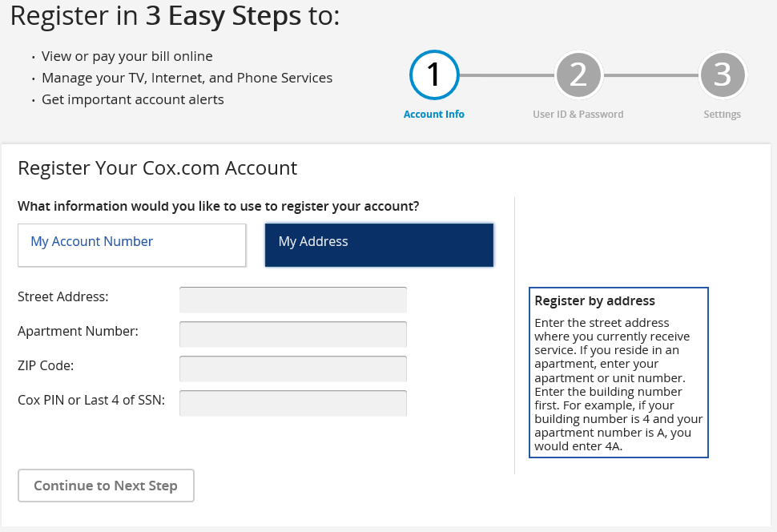Click the progress line between steps 1 and 2
The width and height of the screenshot is (777, 532).
pyautogui.click(x=506, y=75)
